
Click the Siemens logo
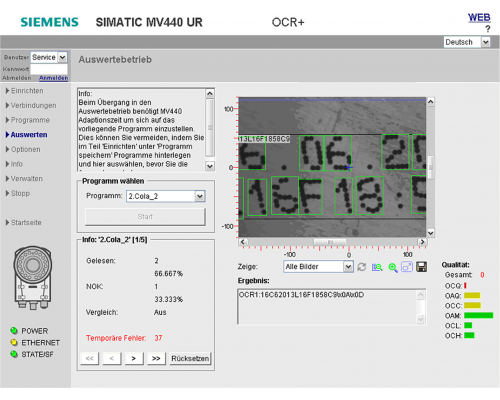(x=49, y=22)
